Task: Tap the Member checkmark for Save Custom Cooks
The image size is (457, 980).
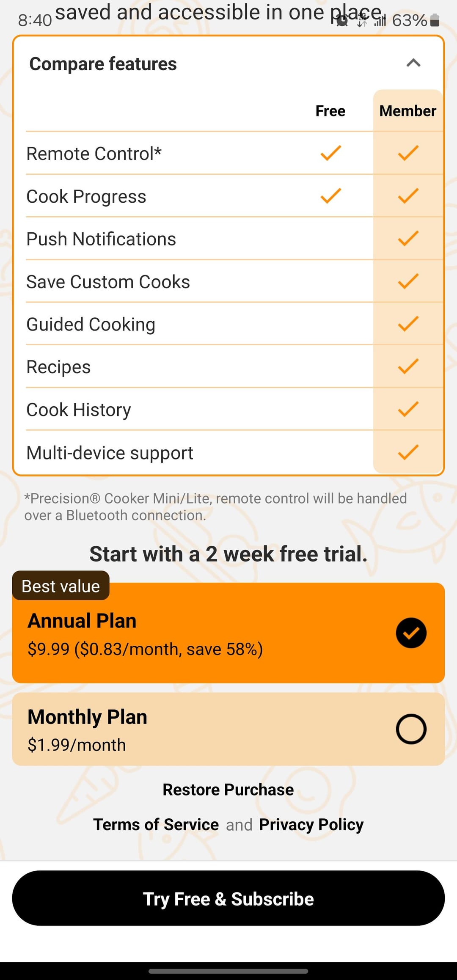Action: pyautogui.click(x=408, y=281)
